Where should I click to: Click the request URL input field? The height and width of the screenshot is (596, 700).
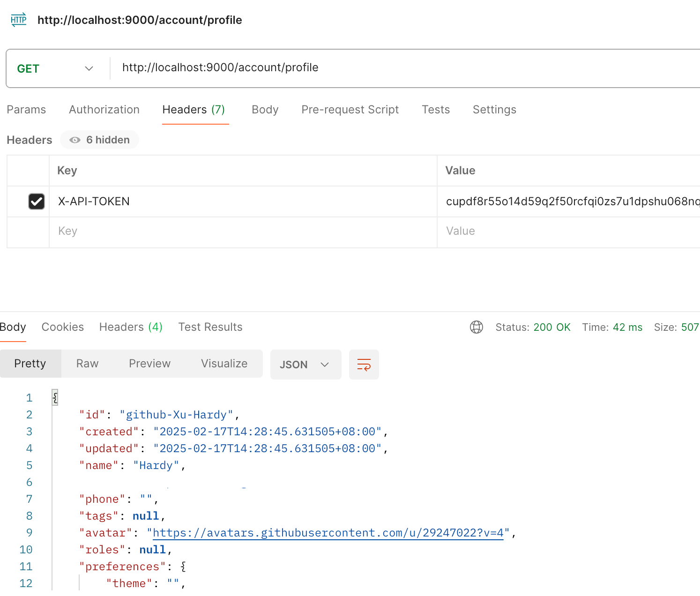click(405, 67)
